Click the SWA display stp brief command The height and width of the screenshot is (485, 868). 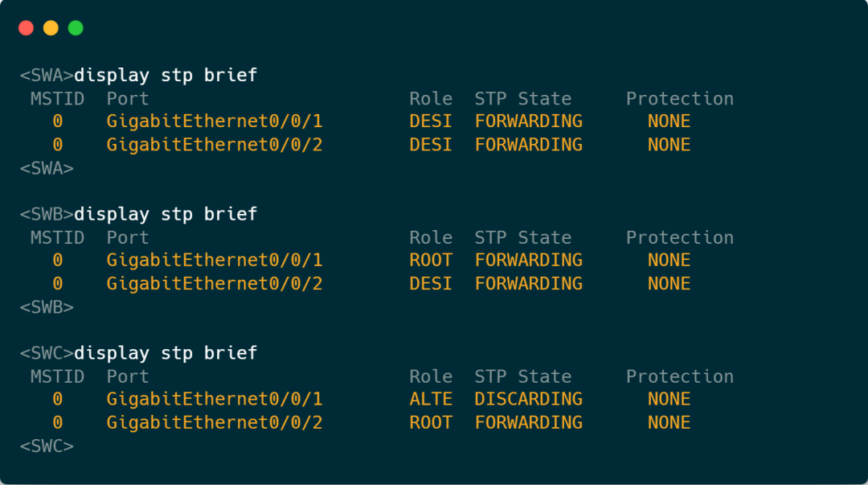coord(165,76)
